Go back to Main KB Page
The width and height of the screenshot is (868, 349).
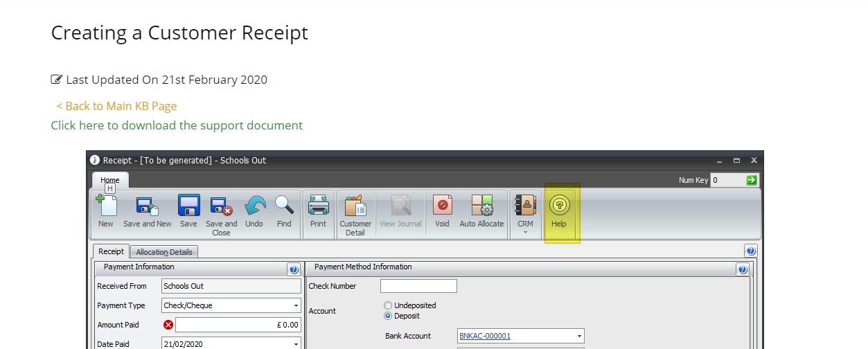tap(116, 106)
